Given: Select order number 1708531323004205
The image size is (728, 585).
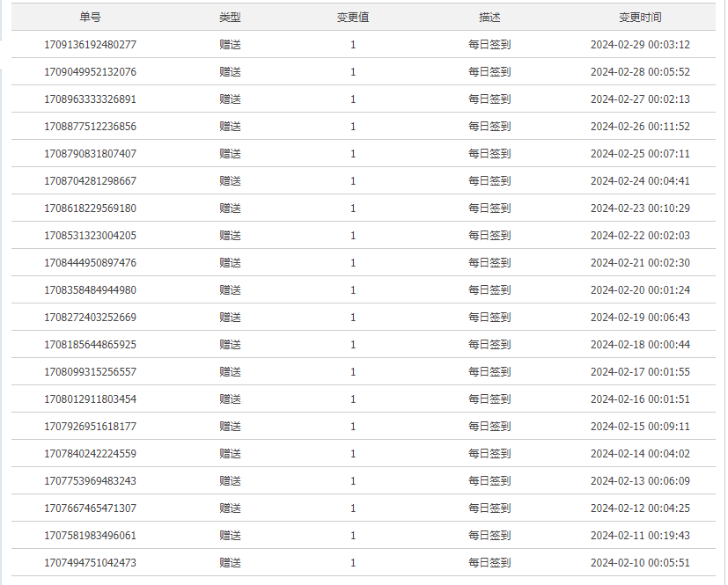Looking at the screenshot, I should 90,236.
